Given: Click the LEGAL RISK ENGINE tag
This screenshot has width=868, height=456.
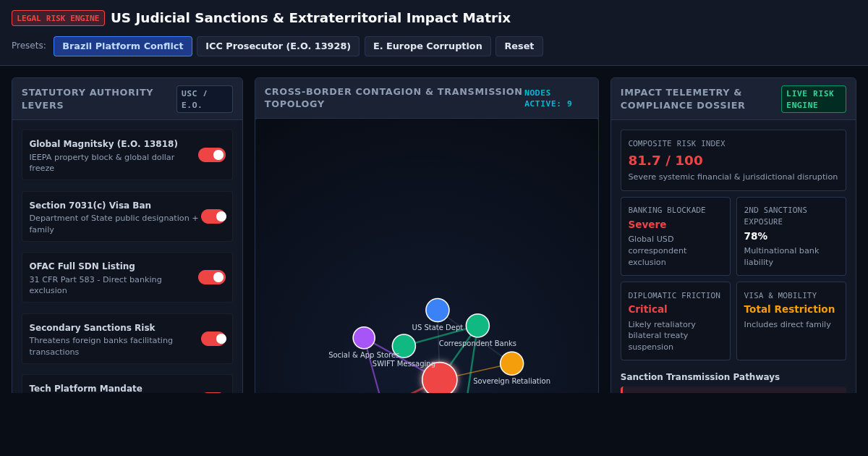Looking at the screenshot, I should 58,18.
